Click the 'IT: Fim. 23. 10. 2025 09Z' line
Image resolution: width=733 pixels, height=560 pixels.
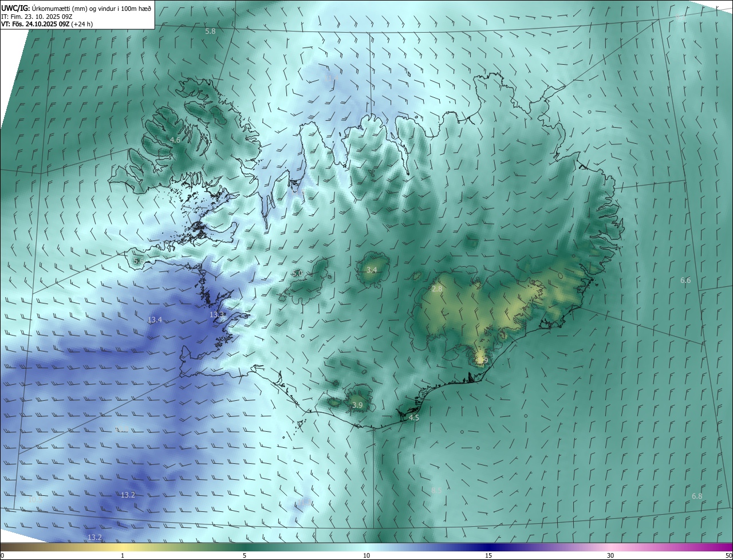pos(36,17)
